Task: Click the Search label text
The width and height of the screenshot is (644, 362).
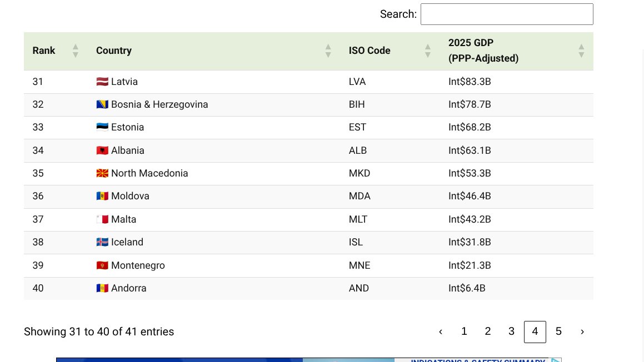Action: point(398,14)
